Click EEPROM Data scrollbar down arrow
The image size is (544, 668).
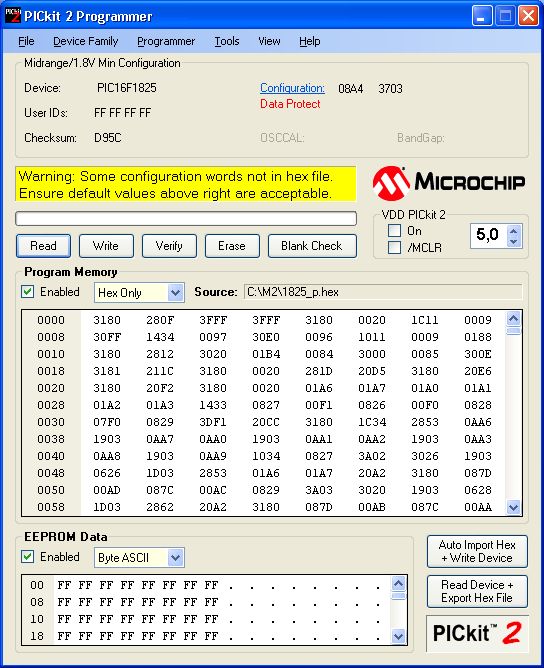click(398, 636)
